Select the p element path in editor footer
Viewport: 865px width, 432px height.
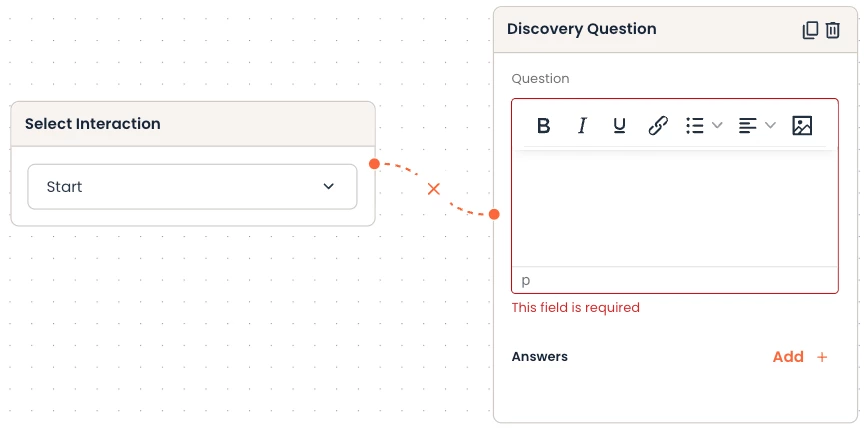[x=526, y=280]
